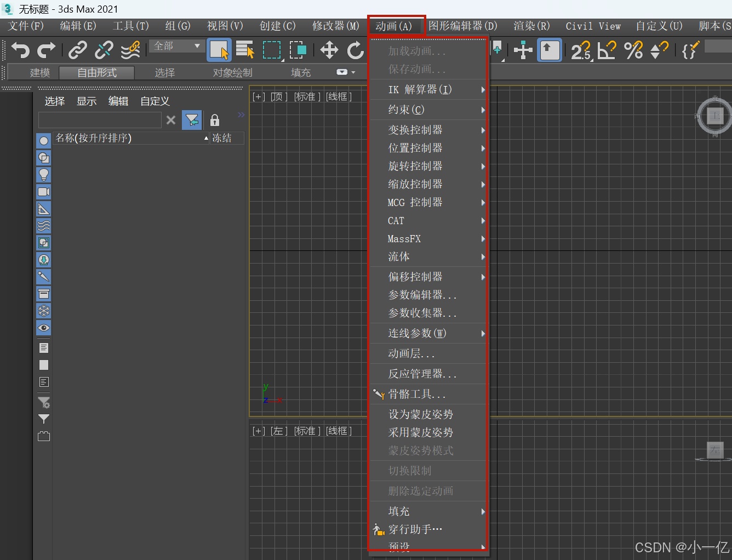Toggle the Percent Snap icon
The height and width of the screenshot is (560, 732).
click(x=633, y=50)
